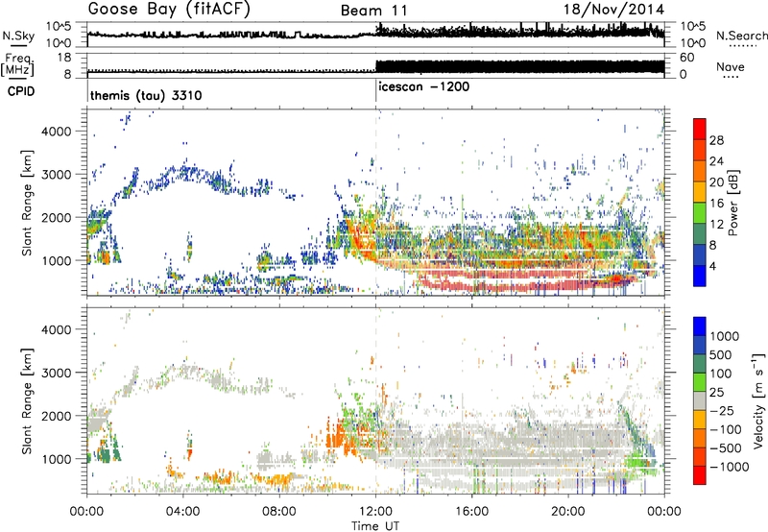The height and width of the screenshot is (532, 768).
Task: Click the Velocity color bar red bottom segment
Action: pos(700,475)
